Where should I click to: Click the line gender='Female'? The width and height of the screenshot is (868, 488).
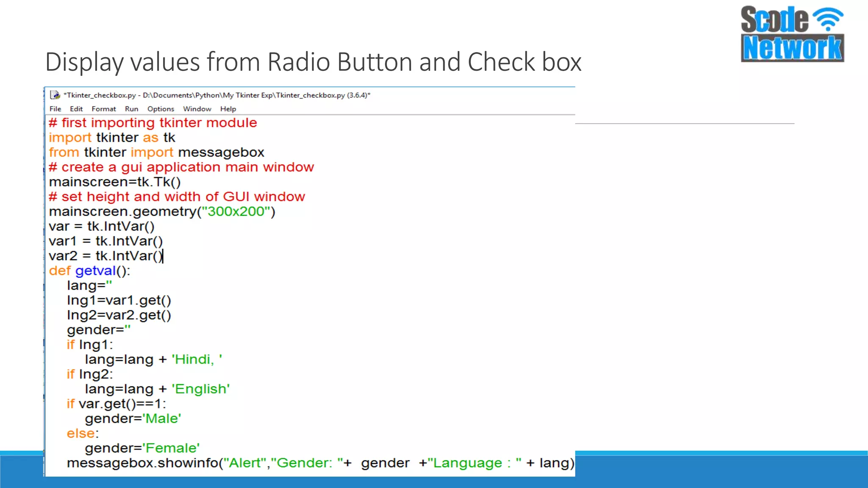[142, 449]
